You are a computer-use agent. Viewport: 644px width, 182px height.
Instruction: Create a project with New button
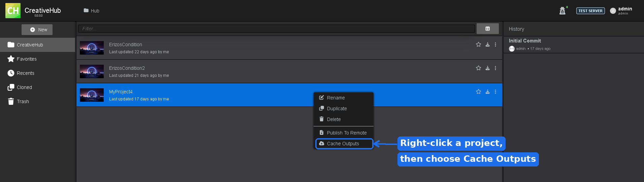37,30
